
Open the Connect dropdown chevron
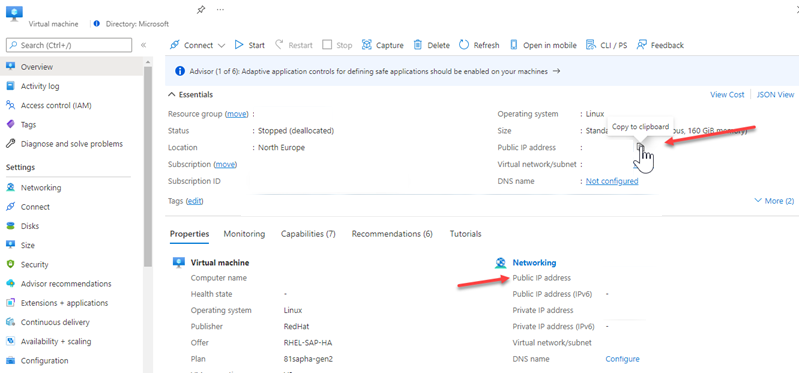coord(221,45)
